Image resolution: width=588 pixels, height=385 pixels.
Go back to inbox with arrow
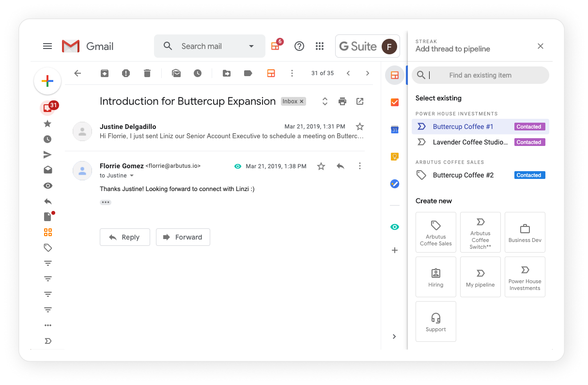(77, 73)
